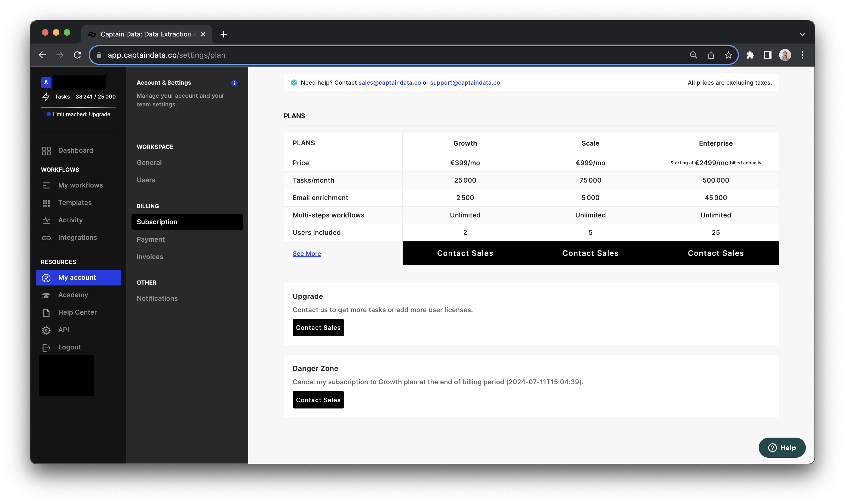
Task: Click the green check icon beside Need help
Action: (294, 82)
